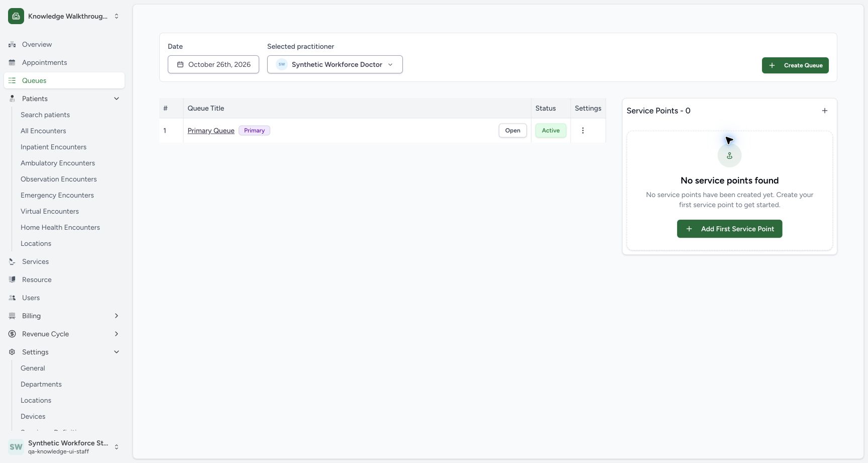Collapse the Settings section chevron
Screen dimensions: 868x463
[117, 352]
